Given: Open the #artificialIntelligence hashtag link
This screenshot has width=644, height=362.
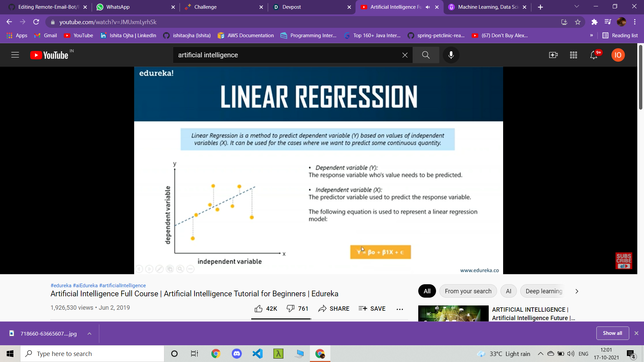Looking at the screenshot, I should click(122, 285).
